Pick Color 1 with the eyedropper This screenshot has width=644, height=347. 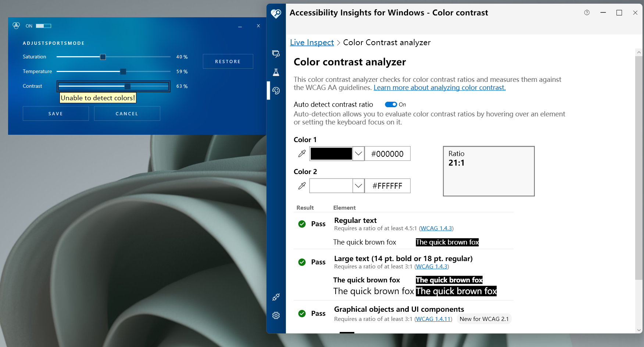pyautogui.click(x=302, y=153)
